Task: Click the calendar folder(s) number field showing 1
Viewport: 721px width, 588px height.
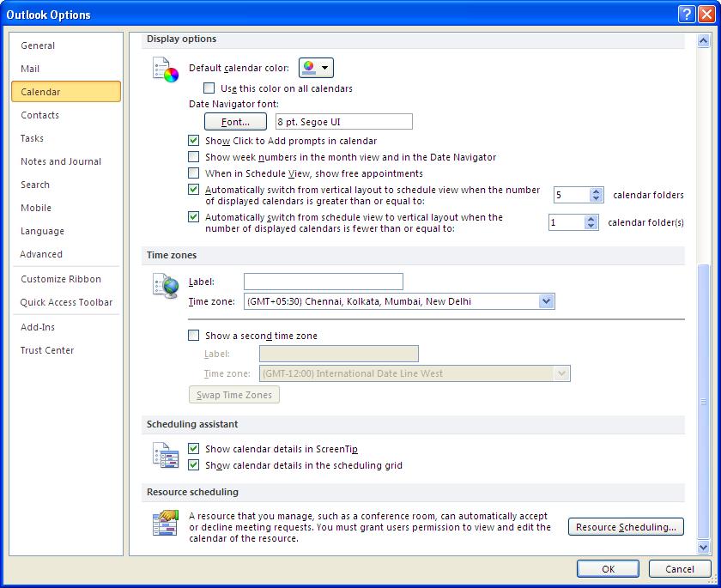Action: (x=566, y=222)
